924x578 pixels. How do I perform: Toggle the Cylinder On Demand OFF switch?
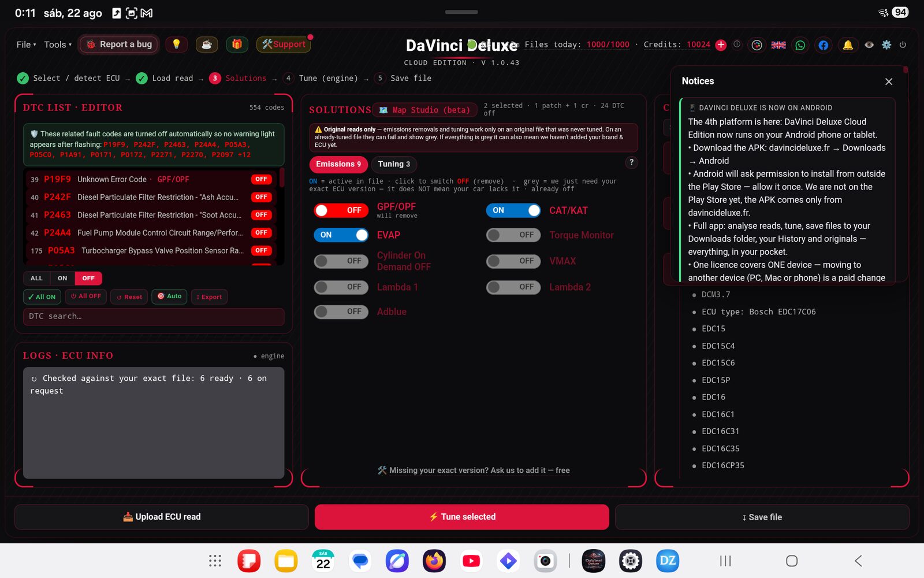tap(341, 261)
